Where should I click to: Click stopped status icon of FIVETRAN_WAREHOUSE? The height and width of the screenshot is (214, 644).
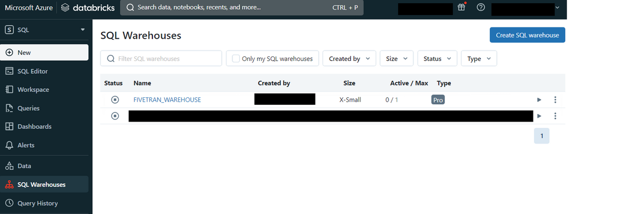(x=115, y=99)
